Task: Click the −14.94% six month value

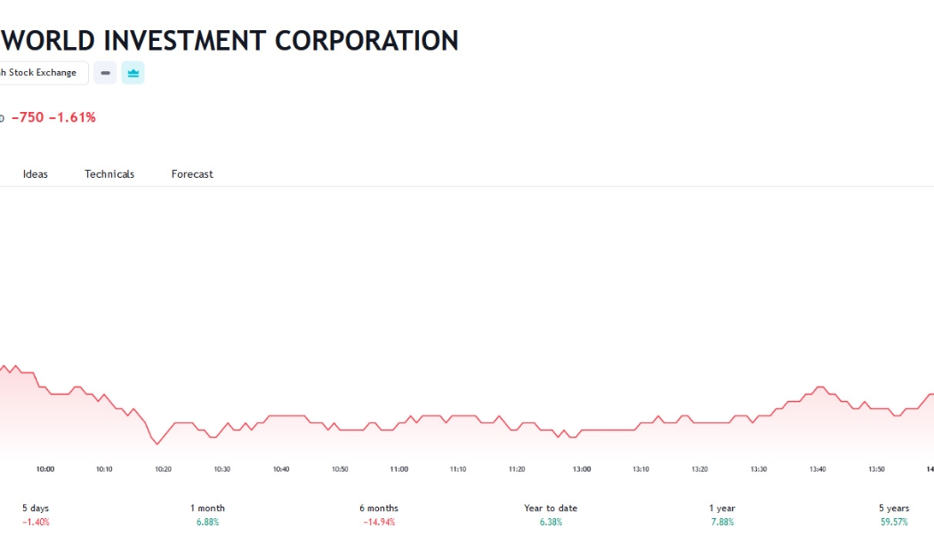Action: pyautogui.click(x=379, y=522)
